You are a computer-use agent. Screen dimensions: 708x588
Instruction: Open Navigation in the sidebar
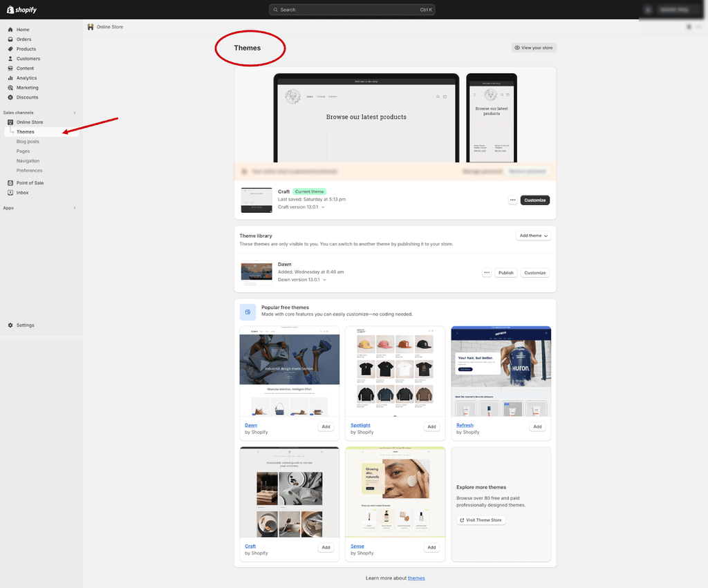pos(28,161)
